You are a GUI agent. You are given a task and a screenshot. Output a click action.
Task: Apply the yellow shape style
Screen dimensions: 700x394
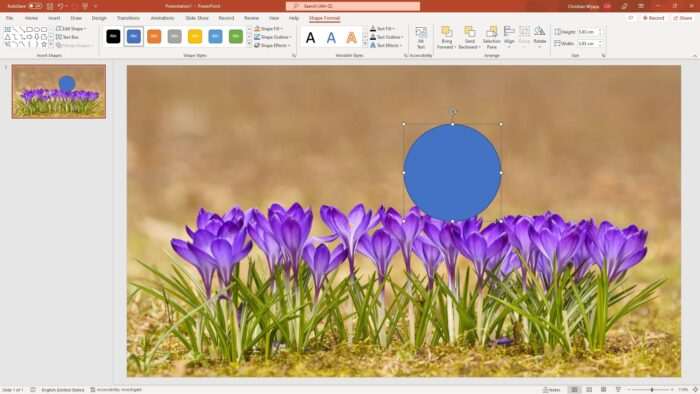(x=195, y=37)
